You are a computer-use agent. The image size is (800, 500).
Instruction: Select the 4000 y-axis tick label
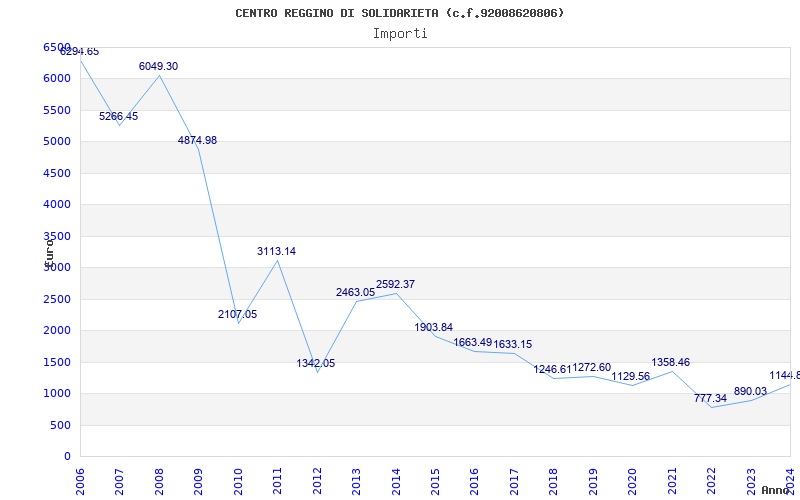point(57,205)
